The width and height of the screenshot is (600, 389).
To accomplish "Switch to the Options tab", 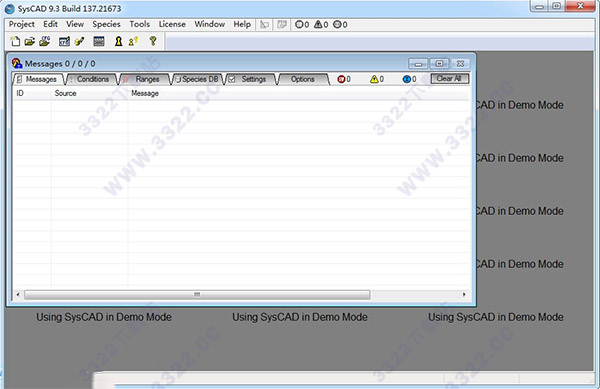I will point(303,79).
